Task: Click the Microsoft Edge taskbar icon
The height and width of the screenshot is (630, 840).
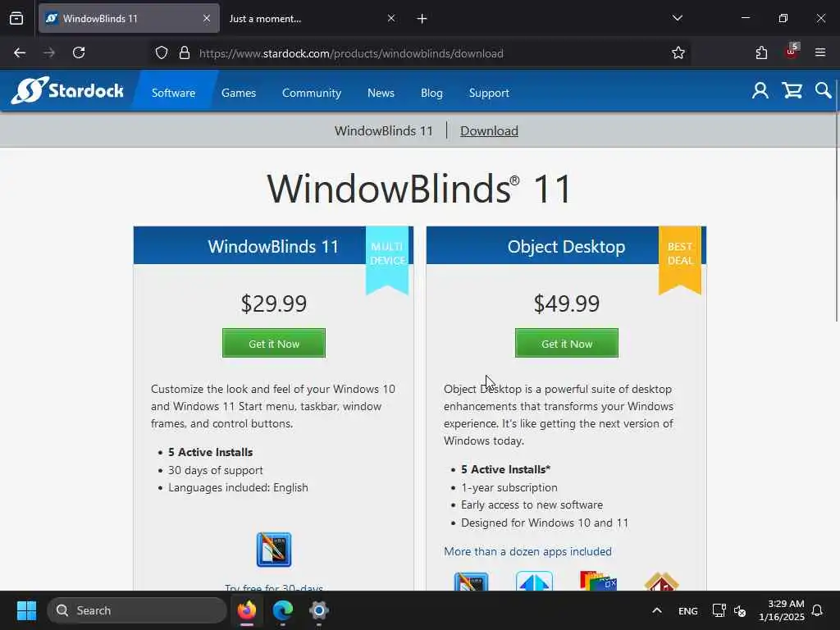Action: point(283,610)
